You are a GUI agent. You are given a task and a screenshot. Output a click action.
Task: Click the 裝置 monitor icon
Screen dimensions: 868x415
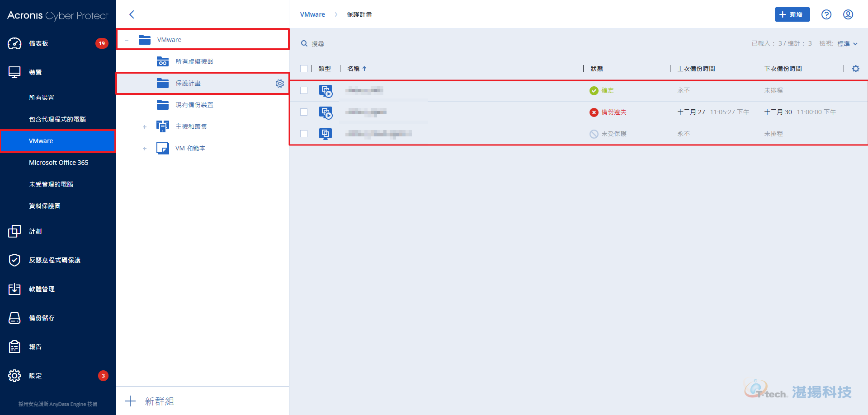coord(14,72)
